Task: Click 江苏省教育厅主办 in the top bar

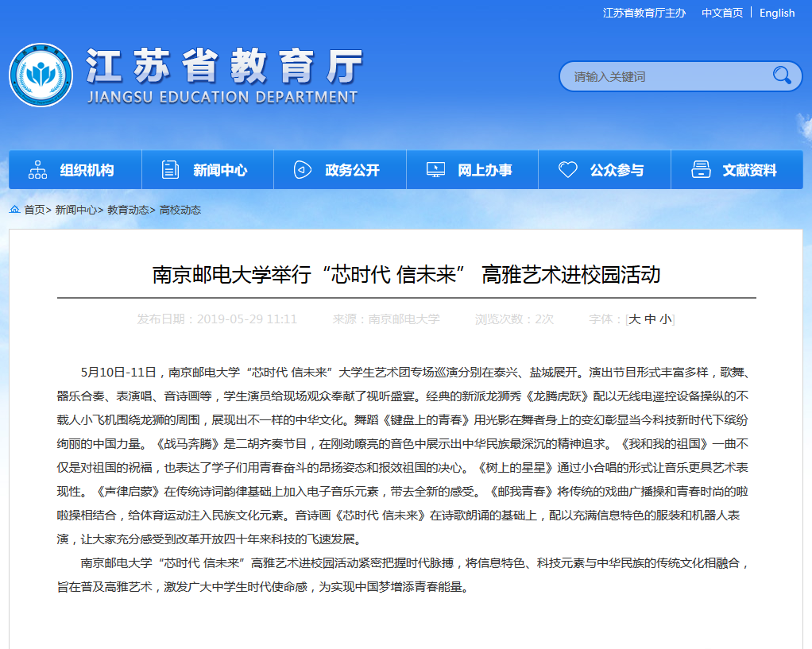Action: (x=644, y=13)
